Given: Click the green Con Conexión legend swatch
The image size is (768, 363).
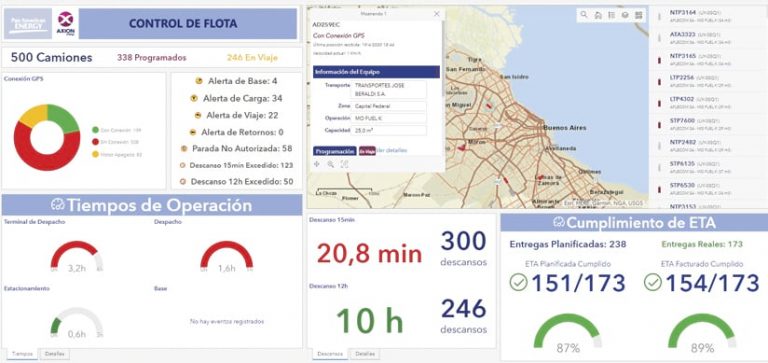Looking at the screenshot, I should tap(95, 130).
